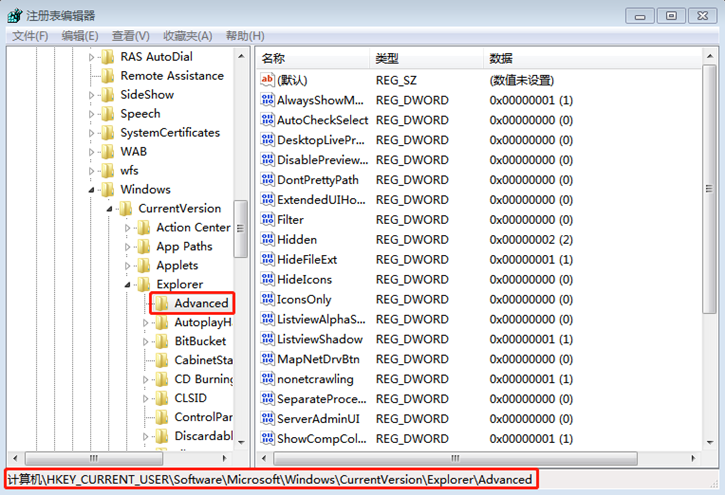Click the DWORD icon beside IconsOnly
725x495 pixels.
pyautogui.click(x=267, y=299)
